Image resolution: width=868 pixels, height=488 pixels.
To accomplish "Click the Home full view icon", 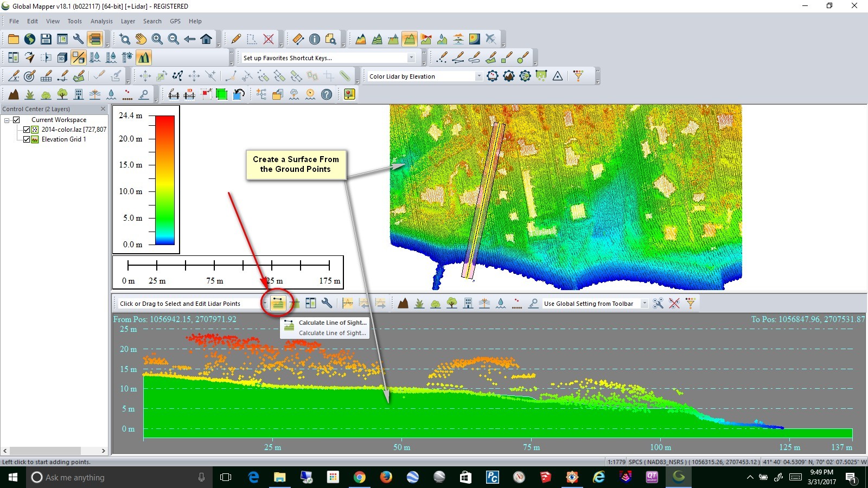I will click(x=206, y=39).
